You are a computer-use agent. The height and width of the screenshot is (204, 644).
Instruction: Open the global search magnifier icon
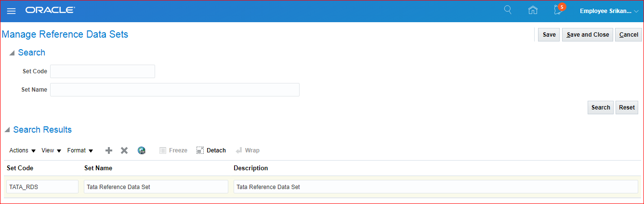click(x=507, y=10)
